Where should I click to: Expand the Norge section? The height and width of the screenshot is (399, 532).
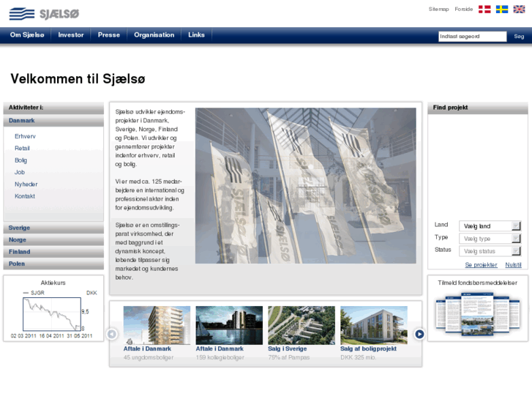tap(53, 239)
